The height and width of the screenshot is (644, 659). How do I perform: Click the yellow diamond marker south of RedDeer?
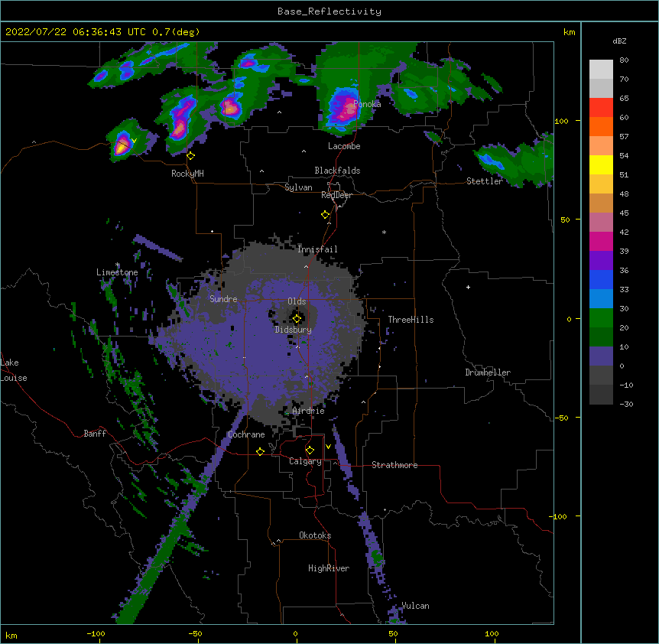(326, 215)
